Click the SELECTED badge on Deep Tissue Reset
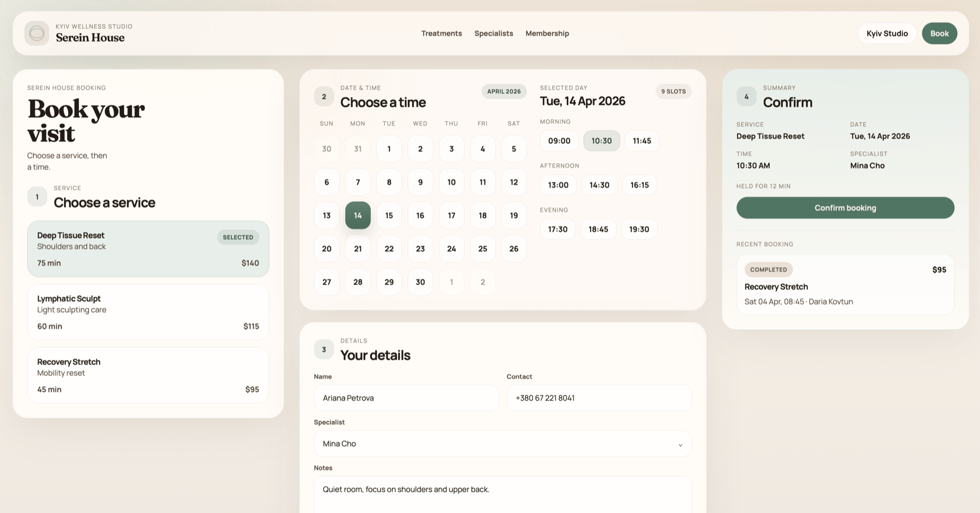980x513 pixels. tap(238, 237)
